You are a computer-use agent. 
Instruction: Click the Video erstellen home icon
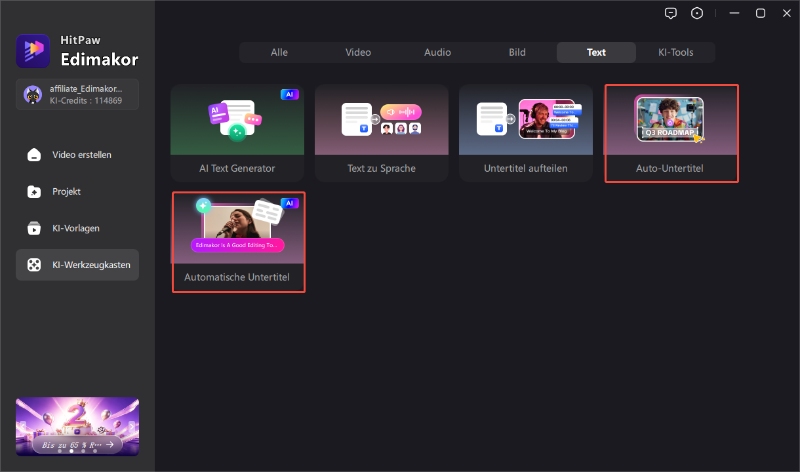click(34, 155)
